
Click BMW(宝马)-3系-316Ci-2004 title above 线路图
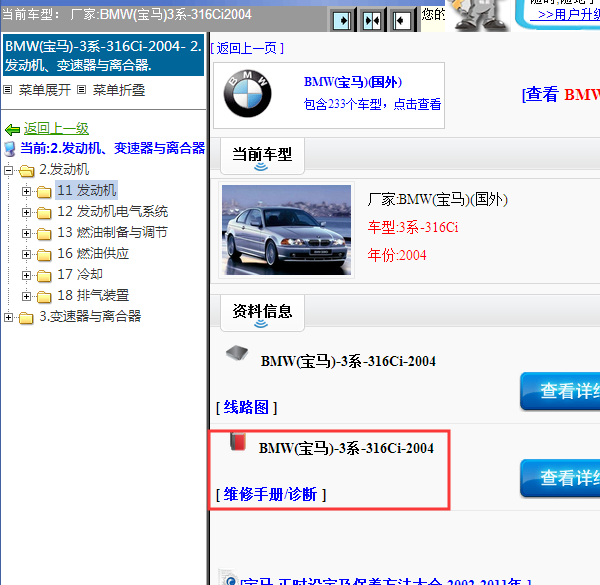(x=348, y=362)
